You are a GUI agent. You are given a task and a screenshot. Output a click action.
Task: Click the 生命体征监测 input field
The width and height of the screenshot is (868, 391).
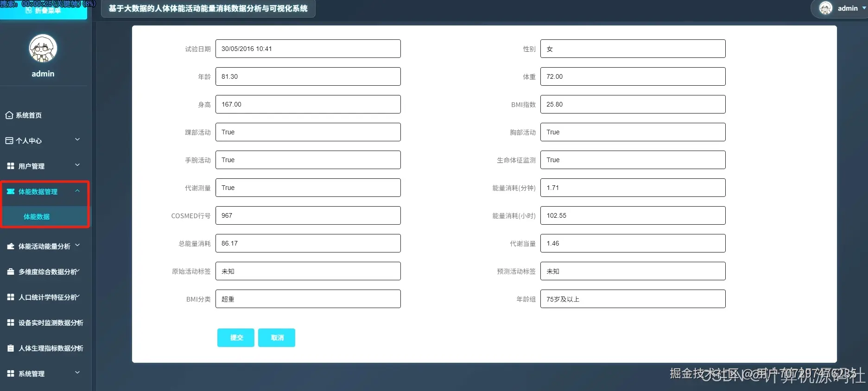633,160
